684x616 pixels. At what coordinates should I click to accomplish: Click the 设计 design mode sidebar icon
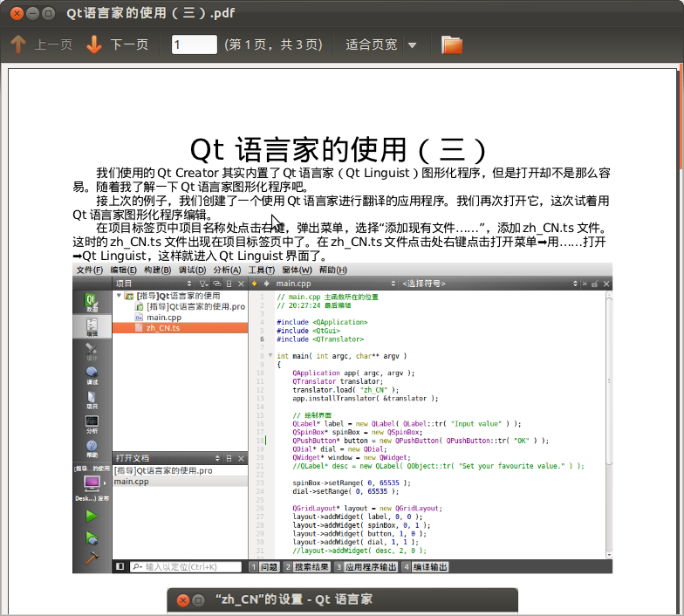point(92,352)
